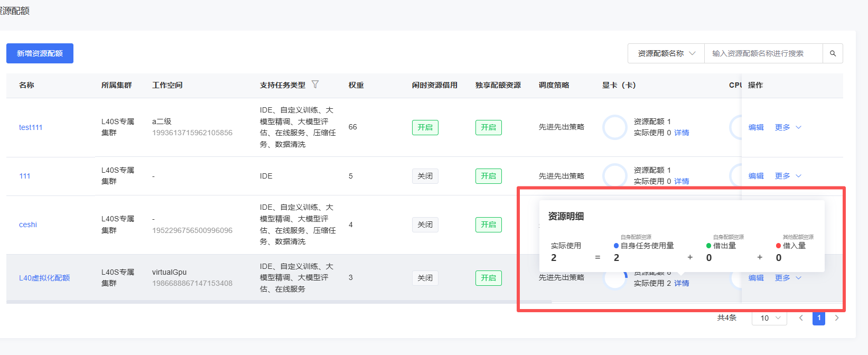This screenshot has height=355, width=868.
Task: Open the 资源配额名称 search type dropdown
Action: point(666,53)
